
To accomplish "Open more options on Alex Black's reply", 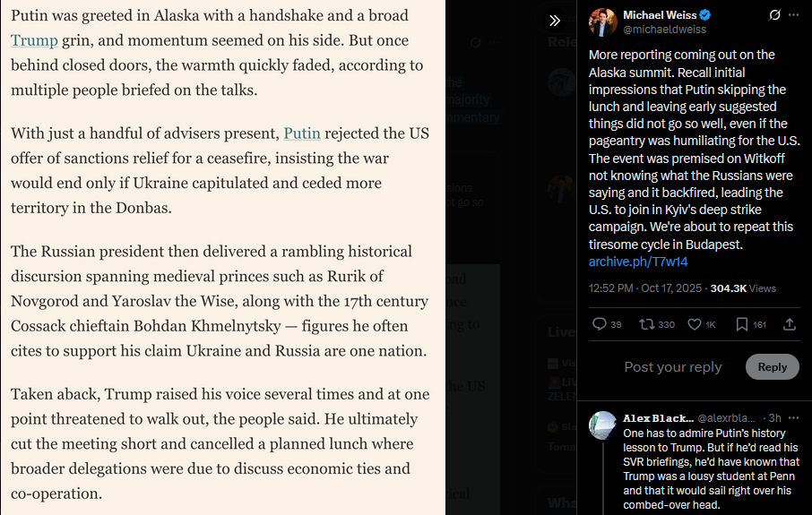I will coord(793,417).
